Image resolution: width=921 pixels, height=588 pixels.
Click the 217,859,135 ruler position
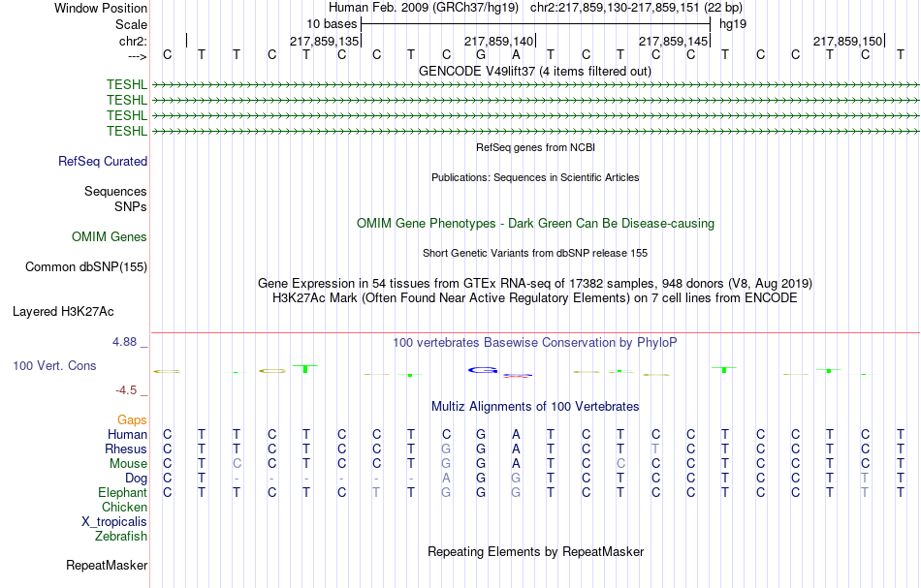324,41
